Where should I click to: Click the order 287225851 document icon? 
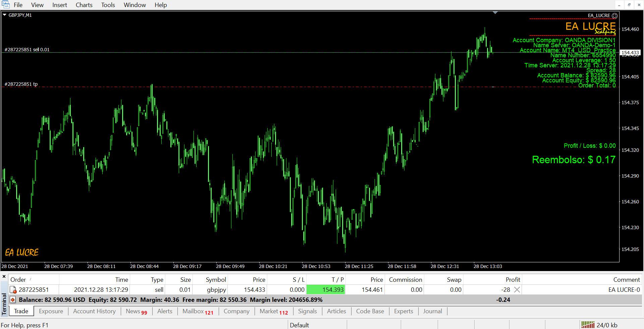(13, 290)
